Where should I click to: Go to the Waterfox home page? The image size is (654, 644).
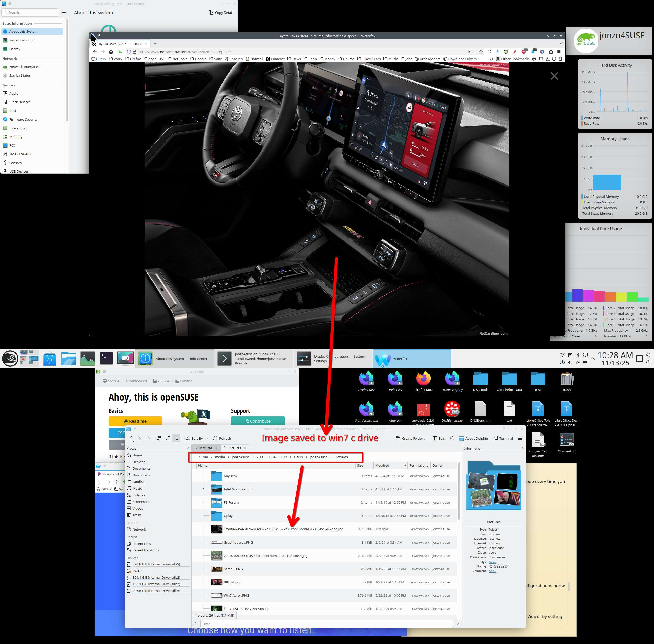[111, 52]
